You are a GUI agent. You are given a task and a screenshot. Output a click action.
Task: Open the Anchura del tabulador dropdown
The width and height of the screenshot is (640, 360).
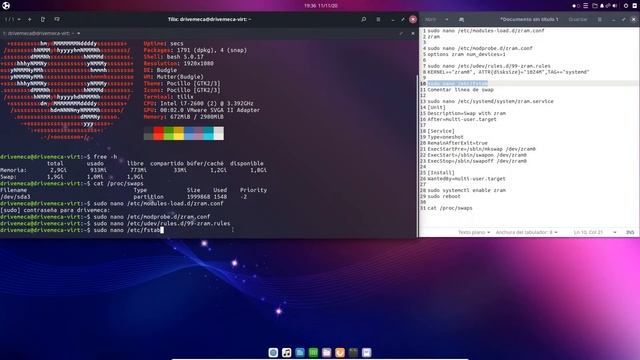click(x=527, y=232)
